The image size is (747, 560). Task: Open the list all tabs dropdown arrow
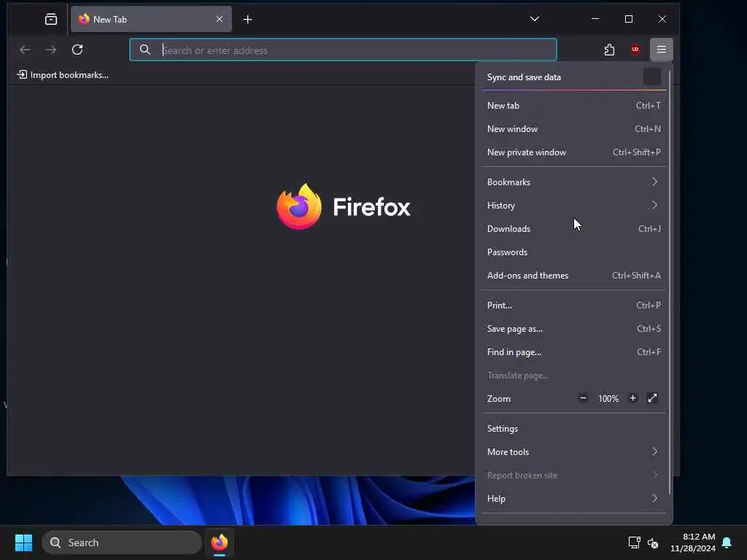[x=535, y=19]
